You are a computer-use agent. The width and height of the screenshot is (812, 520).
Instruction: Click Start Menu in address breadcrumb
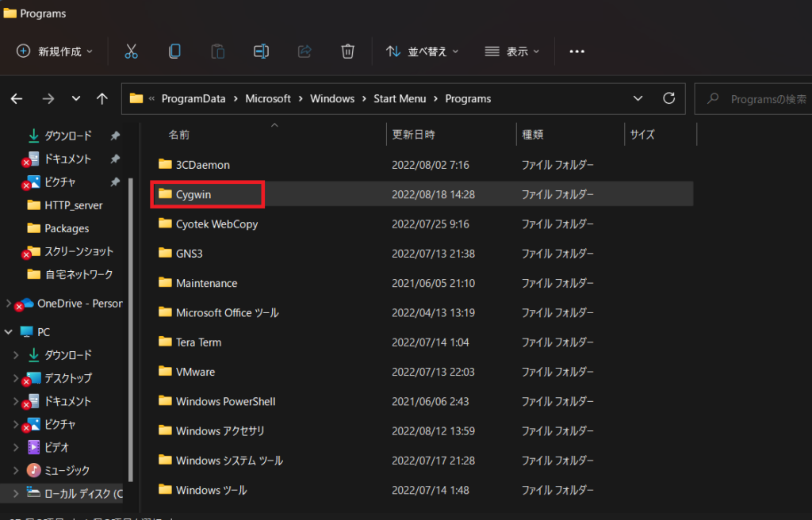[400, 98]
